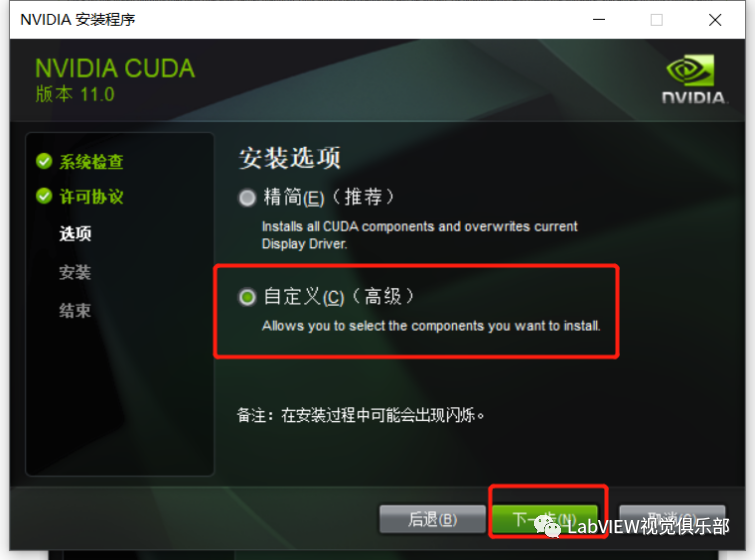Viewport: 755px width, 560px height.
Task: Open the 系统检查 step in sidebar
Action: tap(91, 162)
